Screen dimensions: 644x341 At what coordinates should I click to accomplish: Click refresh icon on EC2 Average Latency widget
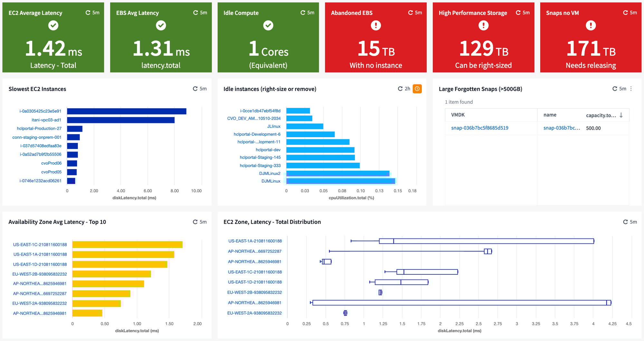[88, 13]
